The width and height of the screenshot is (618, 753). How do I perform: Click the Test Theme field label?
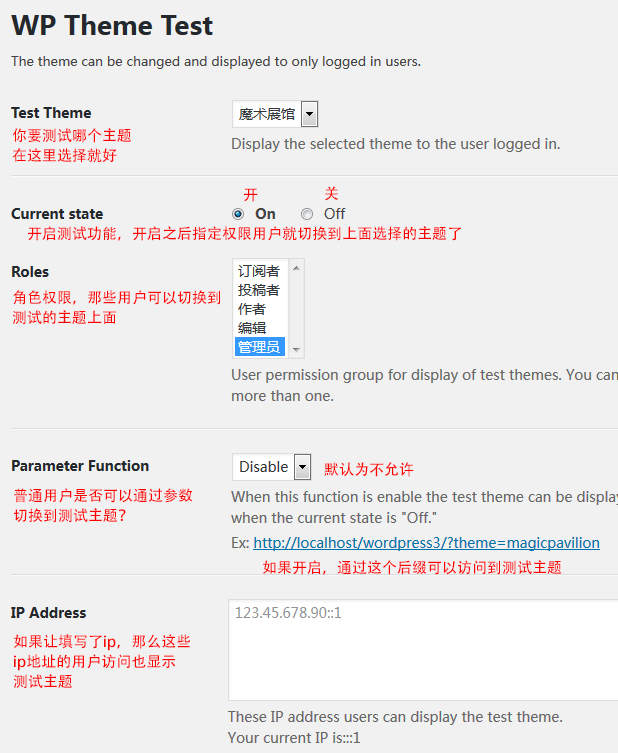point(51,113)
